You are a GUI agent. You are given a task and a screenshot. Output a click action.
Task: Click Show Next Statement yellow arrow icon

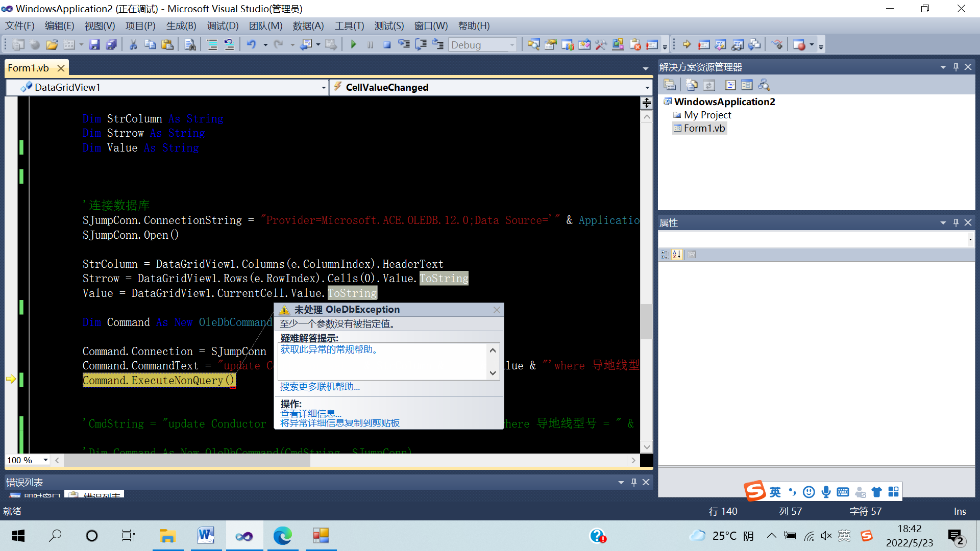click(x=687, y=45)
